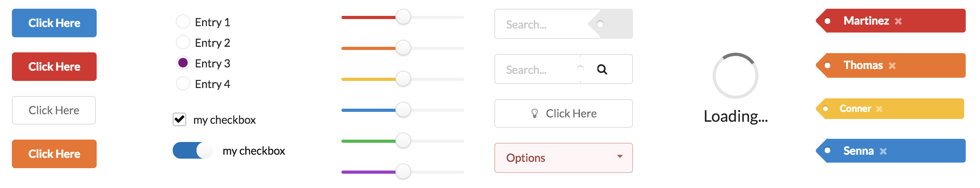Select the Entry 1 radio button
The image size is (980, 188).
pos(183,21)
